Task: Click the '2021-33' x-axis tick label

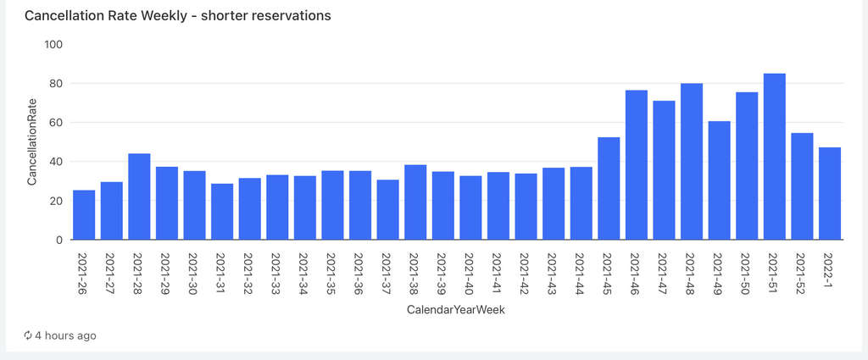Action: click(275, 272)
